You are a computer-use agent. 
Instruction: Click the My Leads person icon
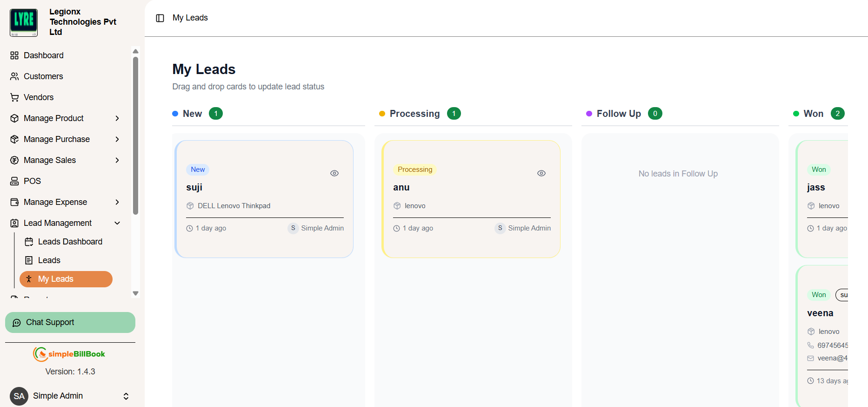coord(29,279)
